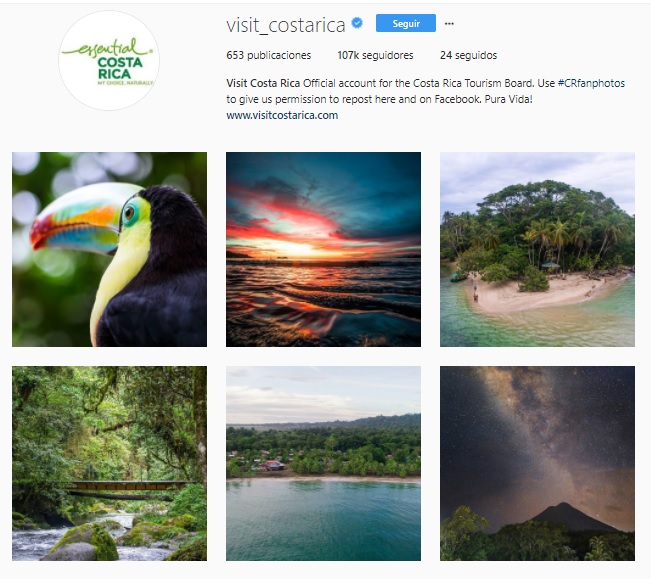Open the red sunset ocean photo
The height and width of the screenshot is (579, 651).
point(323,249)
